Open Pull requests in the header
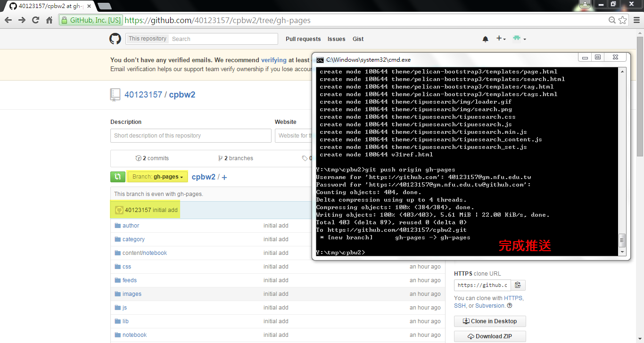Image resolution: width=644 pixels, height=343 pixels. coord(303,39)
